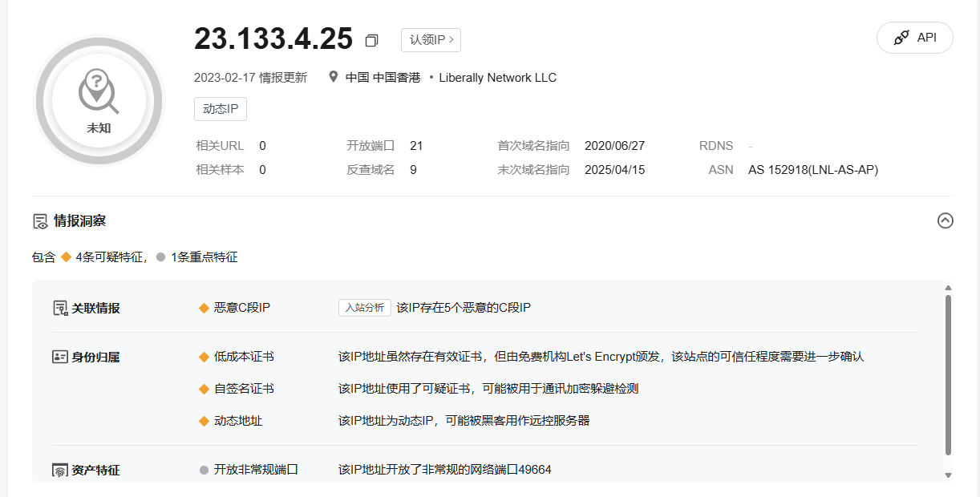Click the 2023-02-17 情报更新 text

tap(250, 78)
